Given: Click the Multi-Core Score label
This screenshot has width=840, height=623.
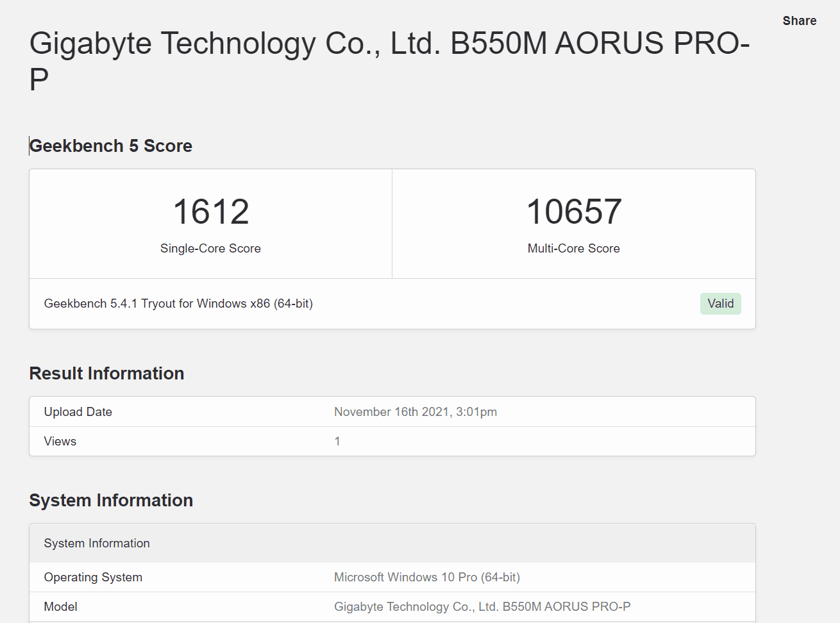Looking at the screenshot, I should pos(574,249).
